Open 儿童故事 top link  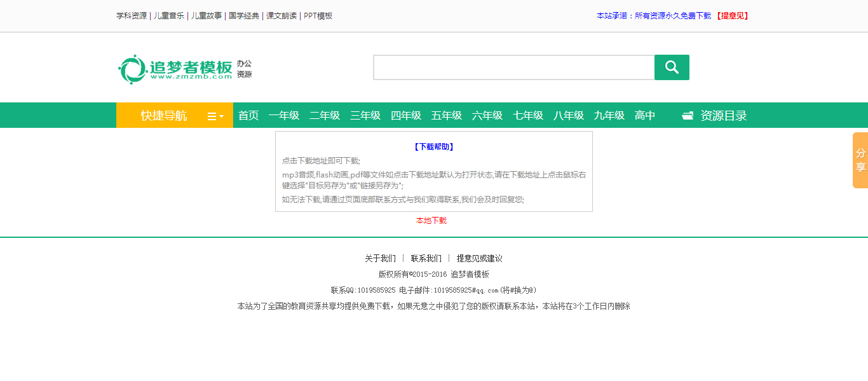tap(207, 16)
